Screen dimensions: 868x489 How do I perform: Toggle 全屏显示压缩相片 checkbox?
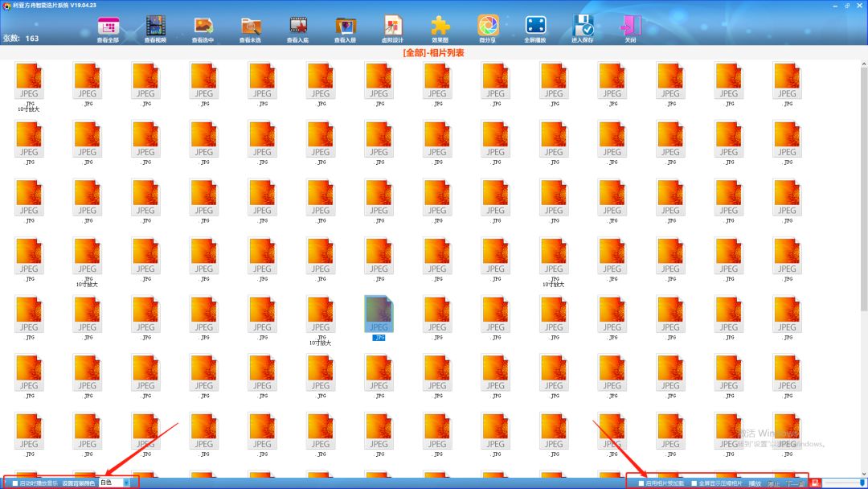694,483
